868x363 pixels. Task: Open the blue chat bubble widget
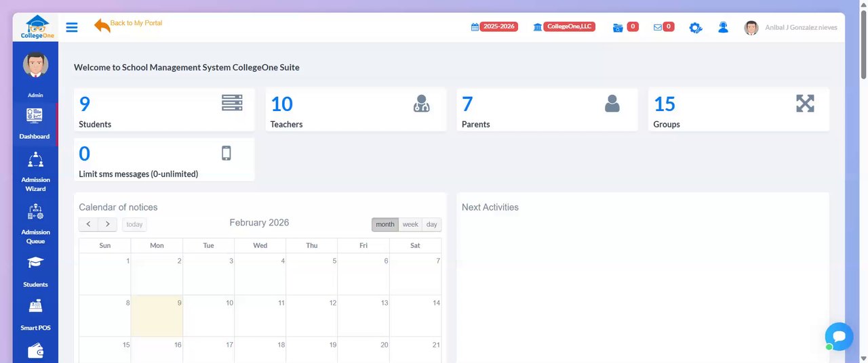pos(839,337)
